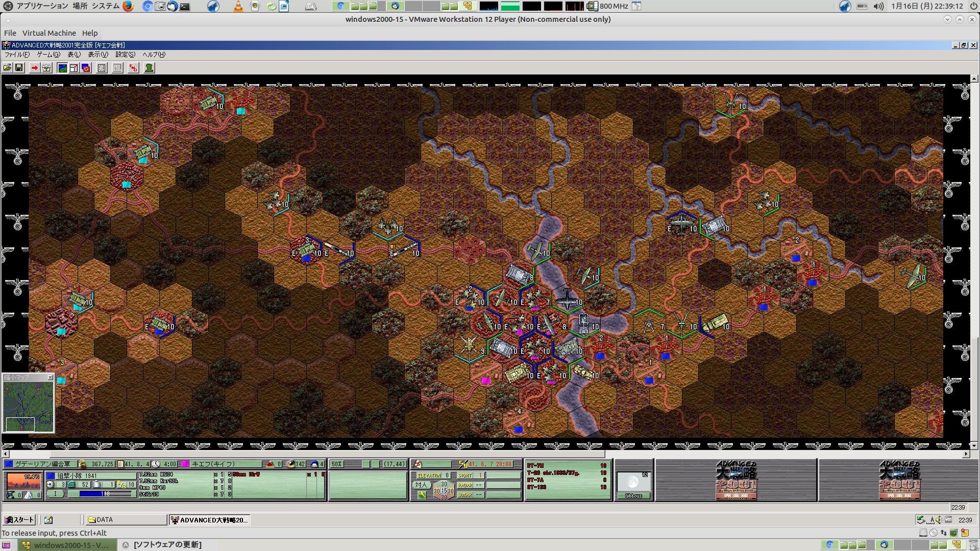Open the 表示(V) menu
Image resolution: width=980 pixels, height=551 pixels.
pos(98,55)
